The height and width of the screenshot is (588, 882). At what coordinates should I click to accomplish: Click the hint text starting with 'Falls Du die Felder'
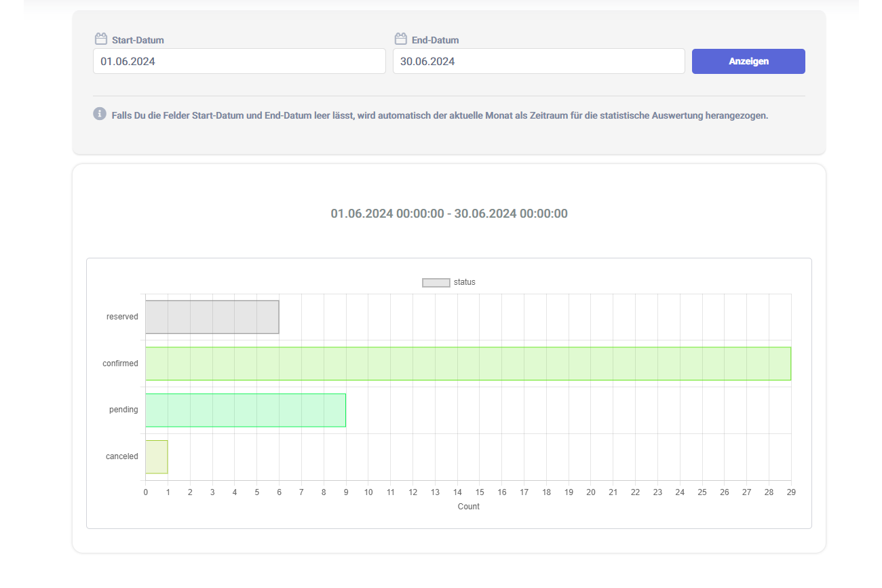[440, 115]
